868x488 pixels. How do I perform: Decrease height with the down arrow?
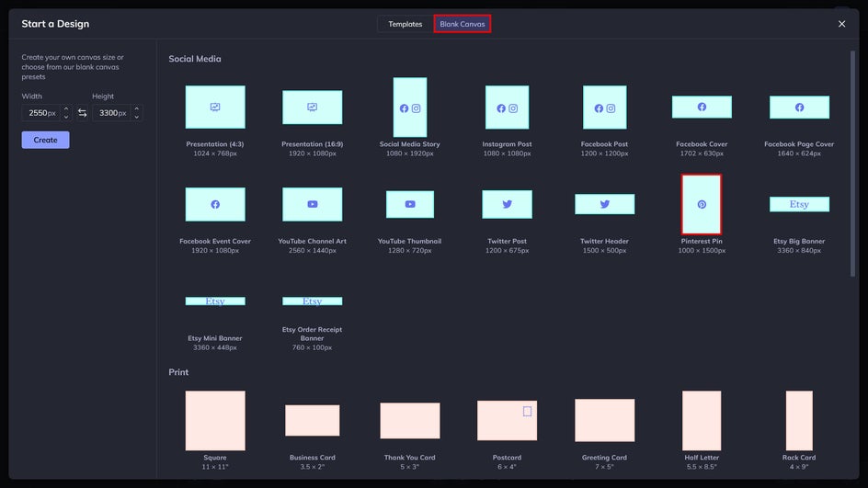click(x=137, y=118)
